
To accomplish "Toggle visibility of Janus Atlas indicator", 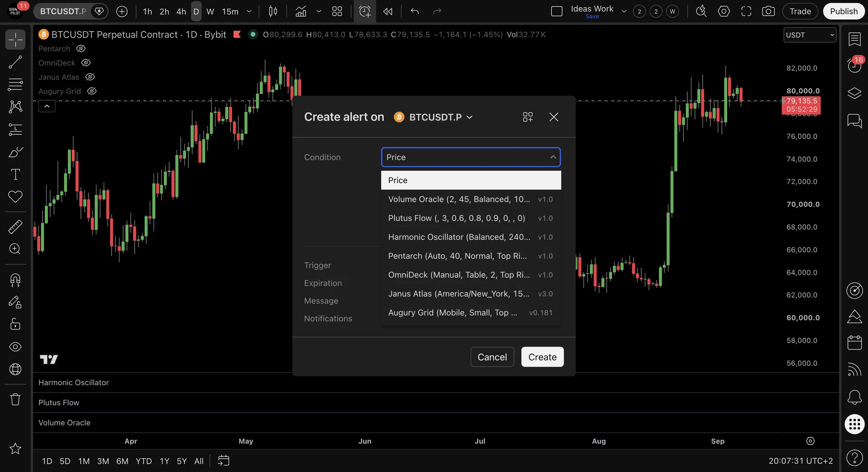I will click(90, 77).
